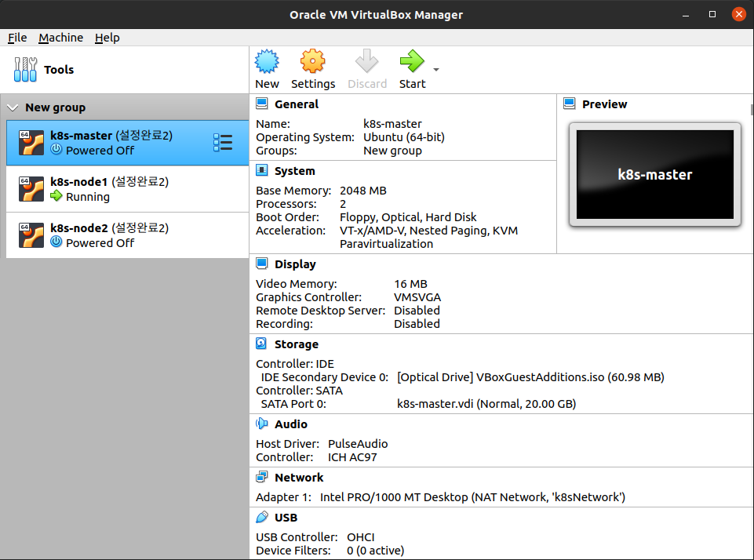Image resolution: width=754 pixels, height=560 pixels.
Task: Minimize the VirtualBox Manager window
Action: [686, 14]
